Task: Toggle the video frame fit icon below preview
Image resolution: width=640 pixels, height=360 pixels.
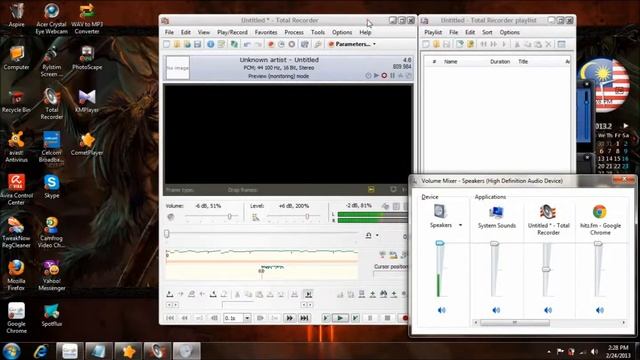Action: point(371,189)
